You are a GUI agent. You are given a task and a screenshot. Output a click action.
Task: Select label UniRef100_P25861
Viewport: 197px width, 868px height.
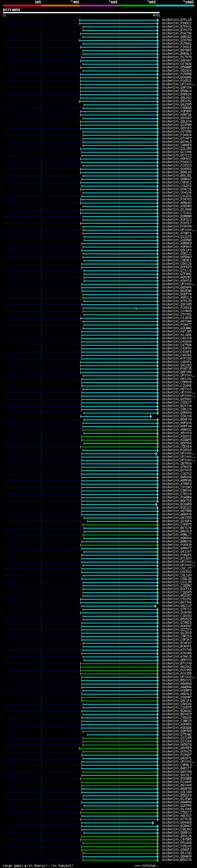[x=176, y=43]
